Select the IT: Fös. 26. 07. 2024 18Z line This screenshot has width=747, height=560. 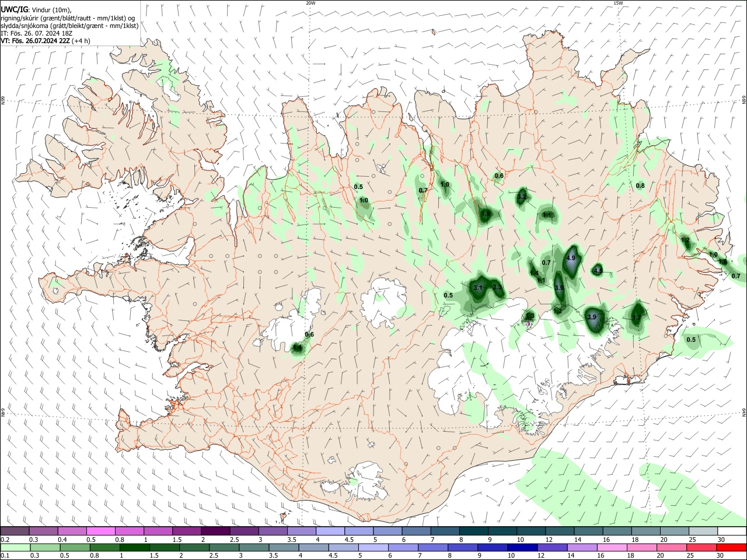37,33
